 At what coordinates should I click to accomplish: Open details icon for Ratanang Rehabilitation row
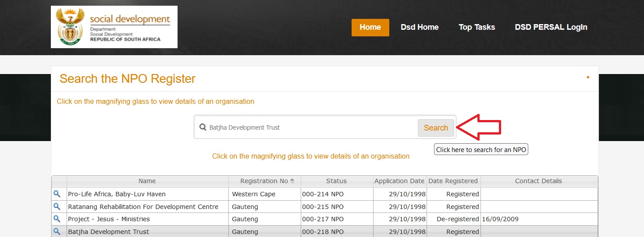[x=57, y=206]
